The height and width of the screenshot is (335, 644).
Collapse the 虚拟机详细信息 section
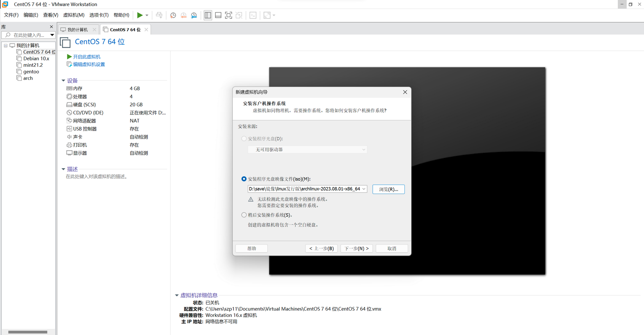pyautogui.click(x=177, y=295)
